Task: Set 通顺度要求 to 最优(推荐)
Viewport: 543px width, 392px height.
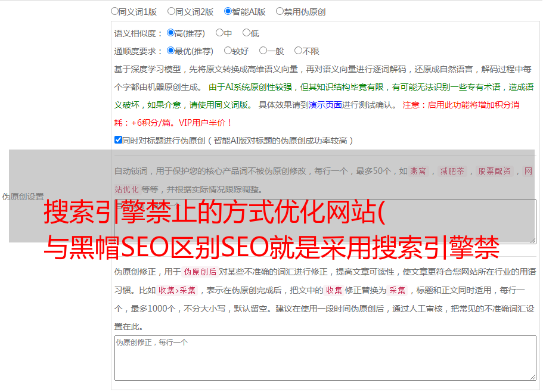Action: (x=170, y=51)
